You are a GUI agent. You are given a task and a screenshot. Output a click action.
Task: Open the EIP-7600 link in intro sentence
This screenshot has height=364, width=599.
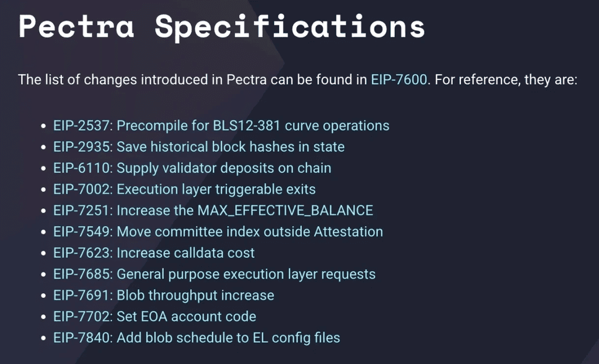click(399, 79)
